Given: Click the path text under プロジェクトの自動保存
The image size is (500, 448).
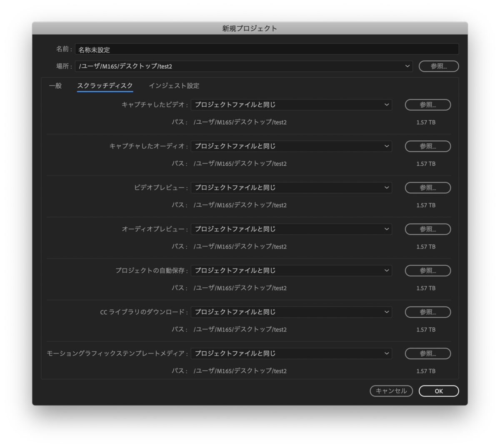Looking at the screenshot, I should coord(240,288).
